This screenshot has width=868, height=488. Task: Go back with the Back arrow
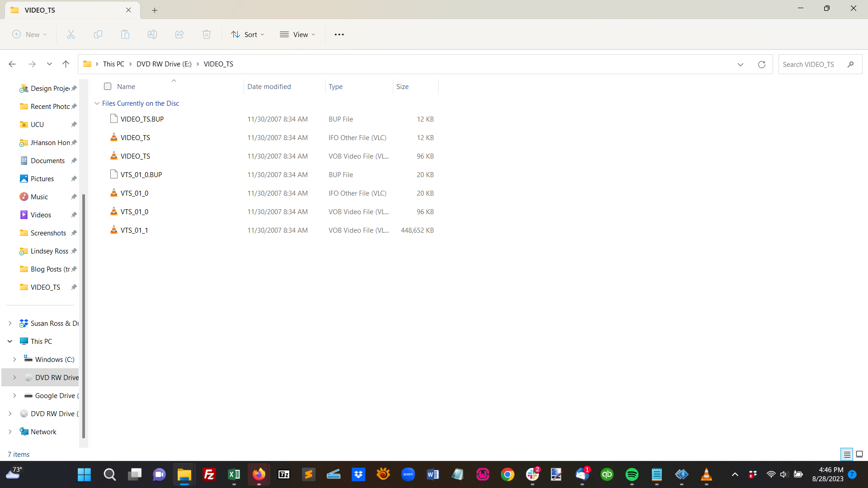[12, 64]
